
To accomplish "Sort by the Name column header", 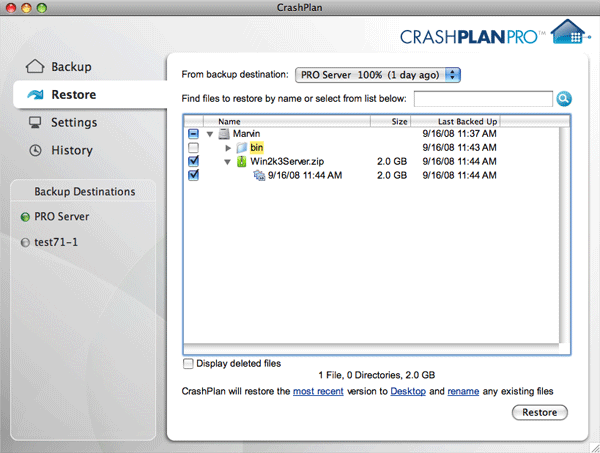I will [287, 122].
